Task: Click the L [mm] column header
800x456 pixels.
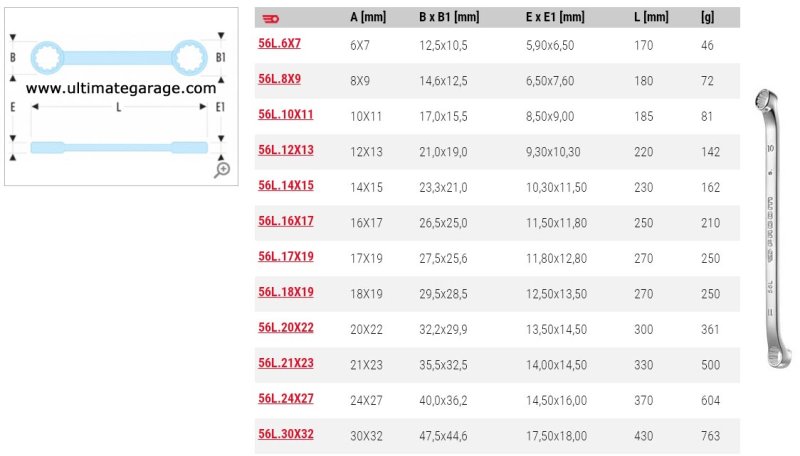Action: (651, 17)
